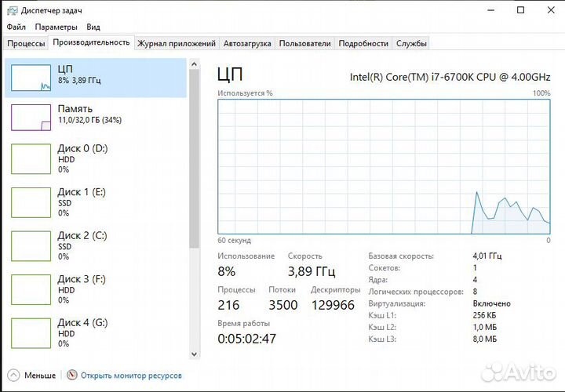The image size is (565, 392).
Task: Click the 4,01 ГГц base speed value
Action: (487, 256)
